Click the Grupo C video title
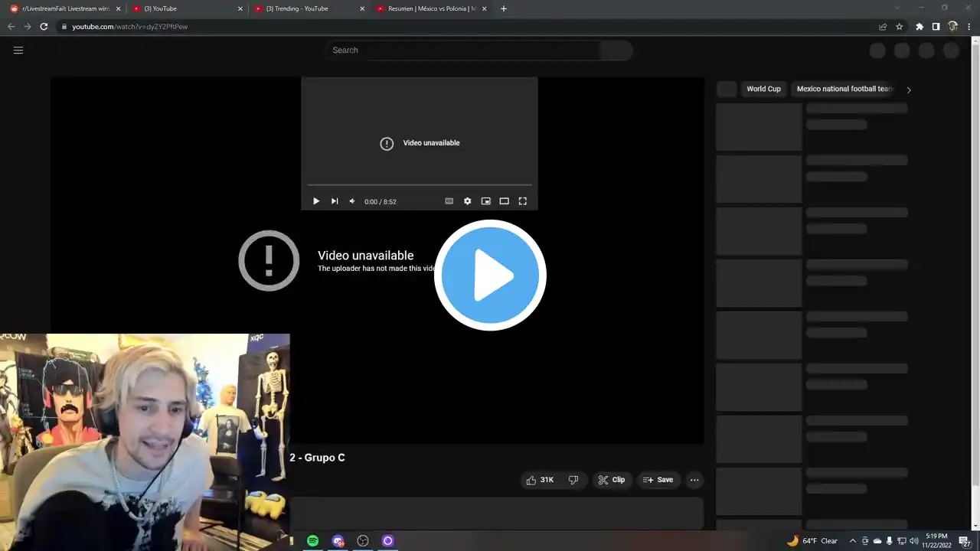 pyautogui.click(x=317, y=458)
